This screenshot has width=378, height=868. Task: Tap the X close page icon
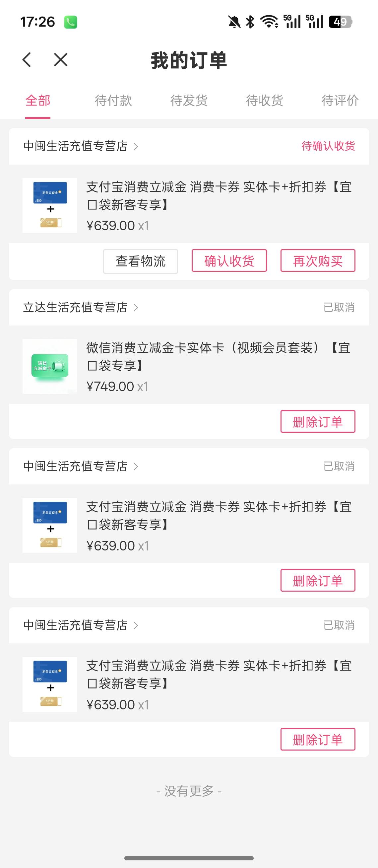[x=61, y=60]
